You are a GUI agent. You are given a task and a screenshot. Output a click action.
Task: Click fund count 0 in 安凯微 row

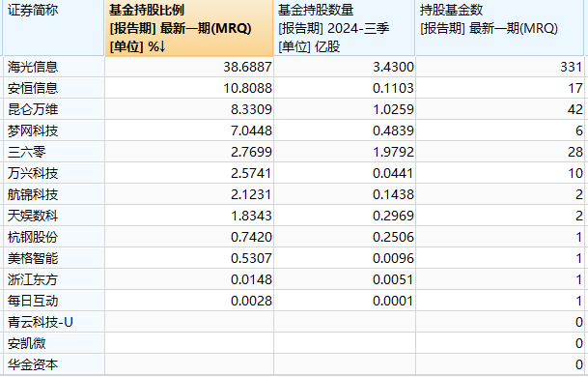500,343
